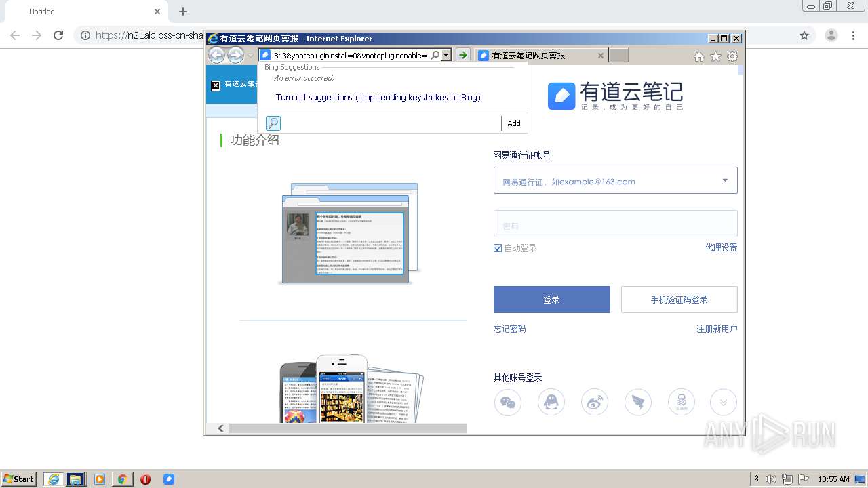Click the 密码 password field
Viewport: 868px width, 488px height.
pos(615,224)
